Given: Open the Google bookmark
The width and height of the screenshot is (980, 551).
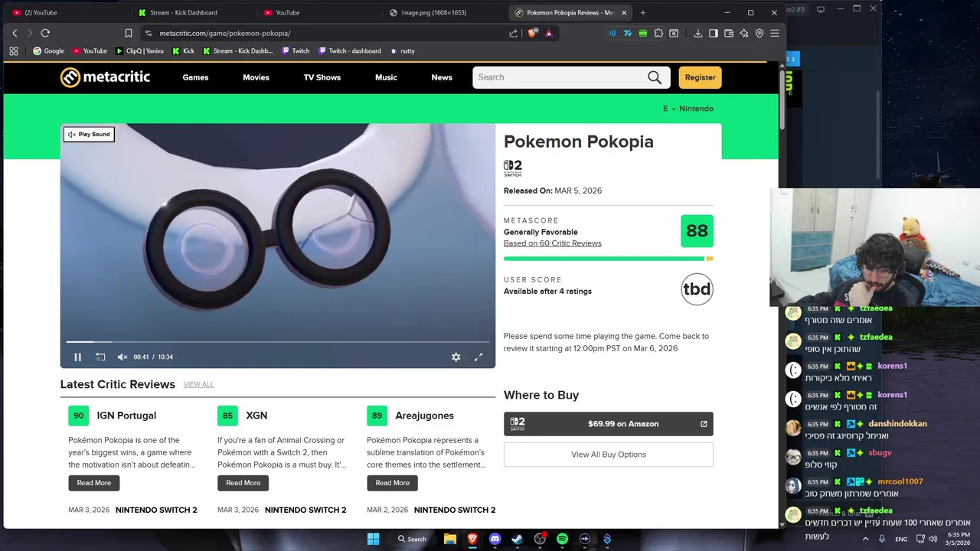Looking at the screenshot, I should 48,51.
